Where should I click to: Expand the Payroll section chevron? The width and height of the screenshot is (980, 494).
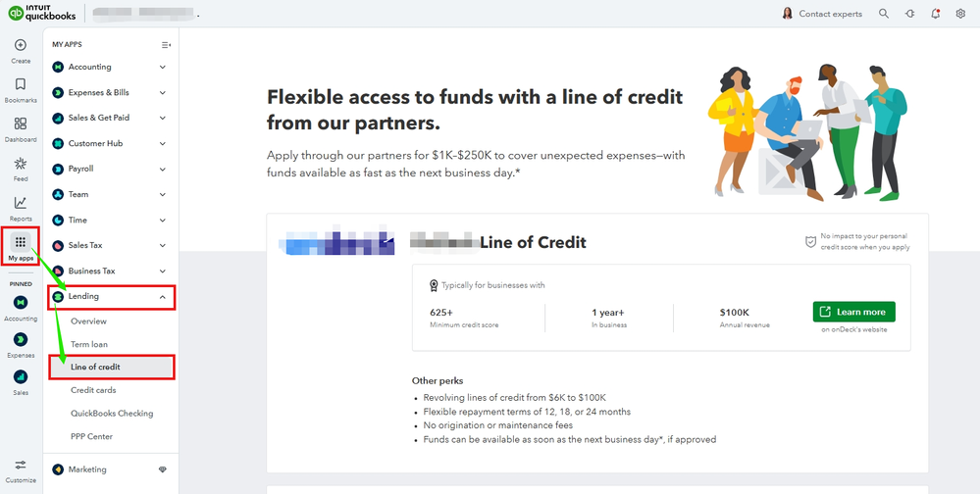163,169
